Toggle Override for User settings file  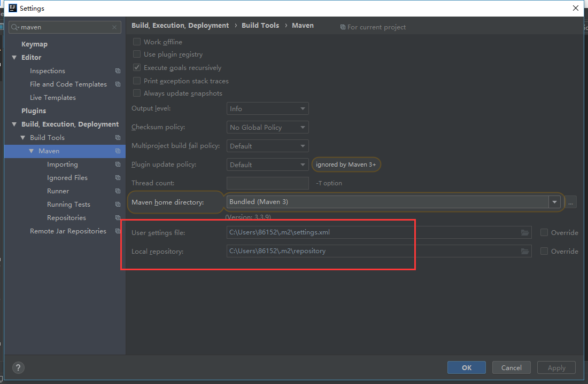(x=544, y=232)
